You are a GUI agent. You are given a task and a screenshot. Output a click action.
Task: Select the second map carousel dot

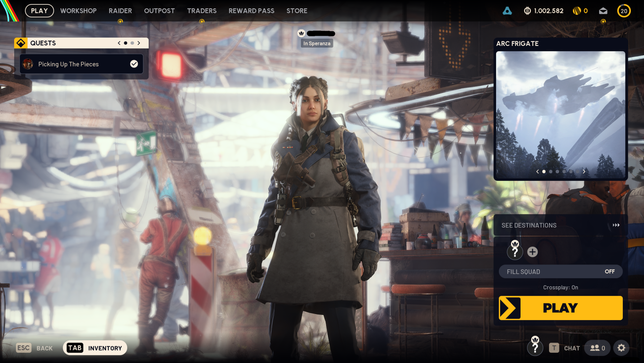point(550,171)
